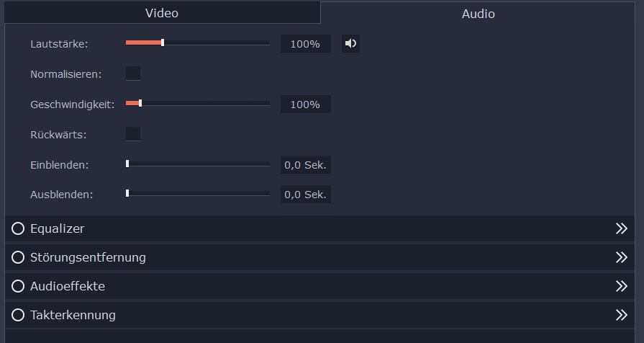This screenshot has height=343, width=644.
Task: Click the Equalizer double-chevron icon
Action: click(x=622, y=228)
